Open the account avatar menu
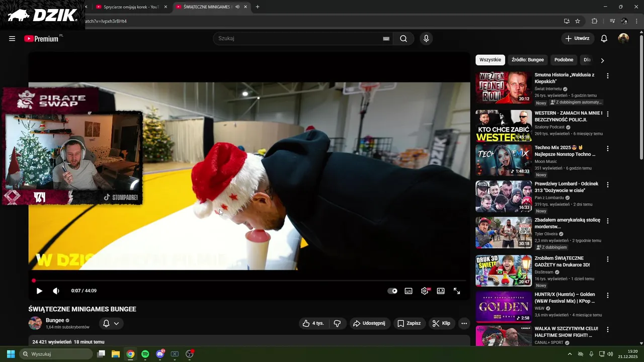This screenshot has height=362, width=644. (x=624, y=39)
